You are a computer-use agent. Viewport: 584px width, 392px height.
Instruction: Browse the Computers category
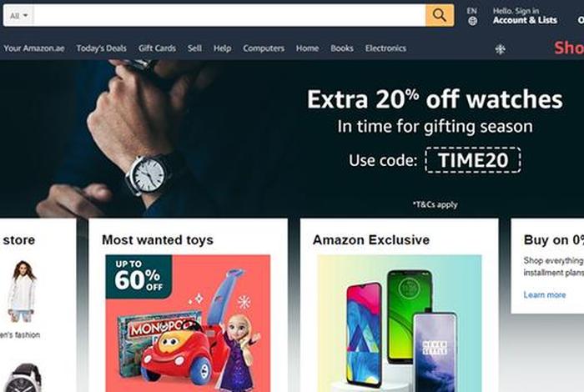tap(264, 48)
